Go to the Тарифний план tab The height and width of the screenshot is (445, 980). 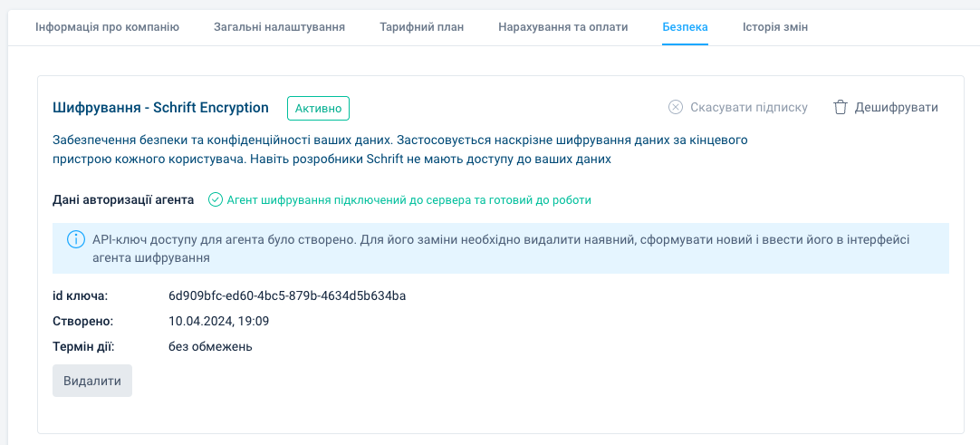[x=421, y=27]
